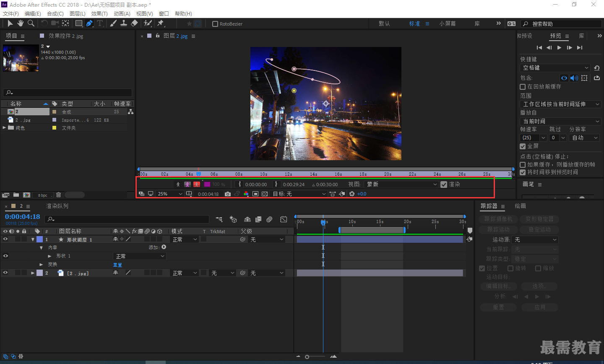Select the Hand tool
The image size is (604, 364).
[21, 23]
